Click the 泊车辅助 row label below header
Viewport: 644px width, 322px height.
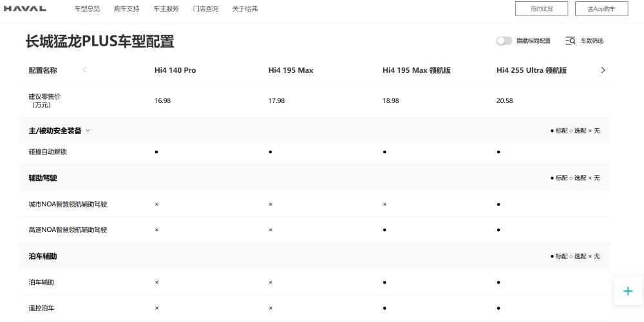41,282
